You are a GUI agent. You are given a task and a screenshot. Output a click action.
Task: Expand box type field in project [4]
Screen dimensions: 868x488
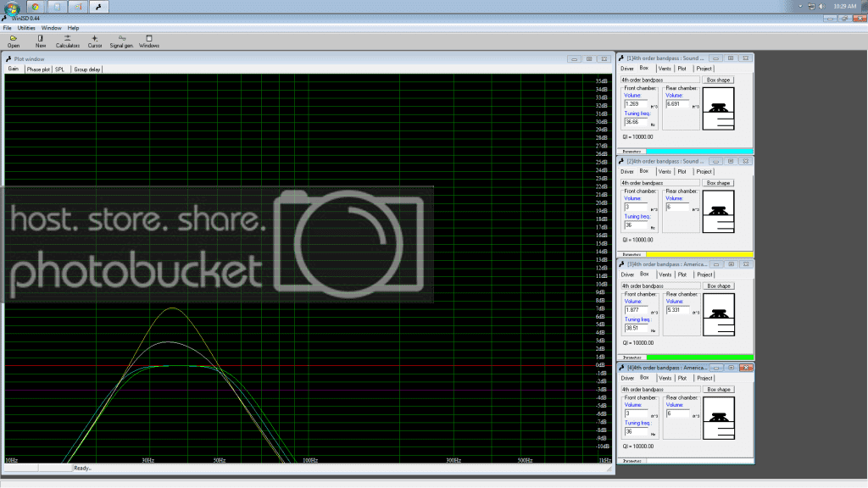(660, 390)
